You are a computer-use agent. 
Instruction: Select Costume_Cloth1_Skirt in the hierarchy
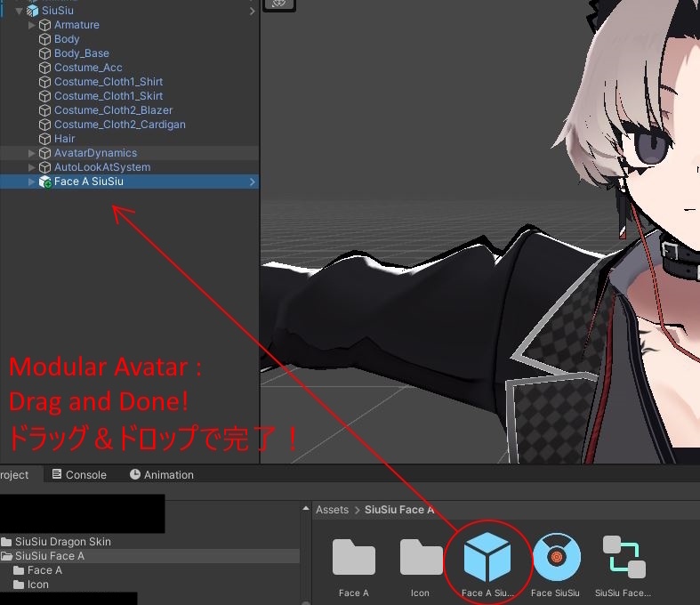(109, 96)
